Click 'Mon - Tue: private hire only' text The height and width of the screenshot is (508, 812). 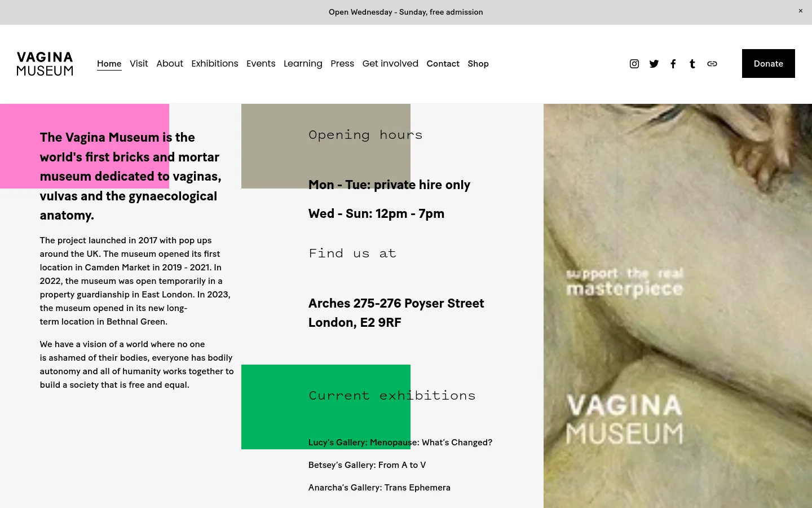[389, 185]
